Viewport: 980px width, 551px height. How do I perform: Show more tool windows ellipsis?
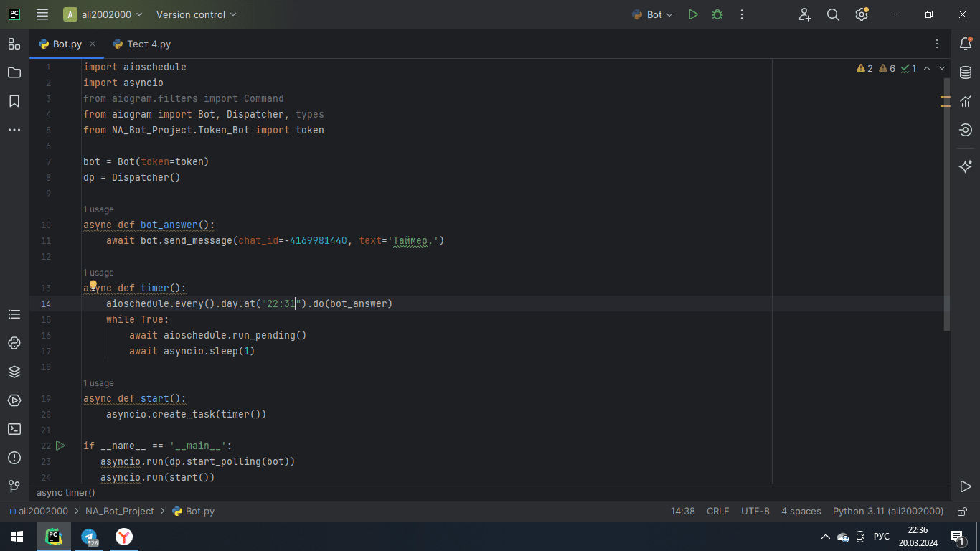[x=14, y=130]
